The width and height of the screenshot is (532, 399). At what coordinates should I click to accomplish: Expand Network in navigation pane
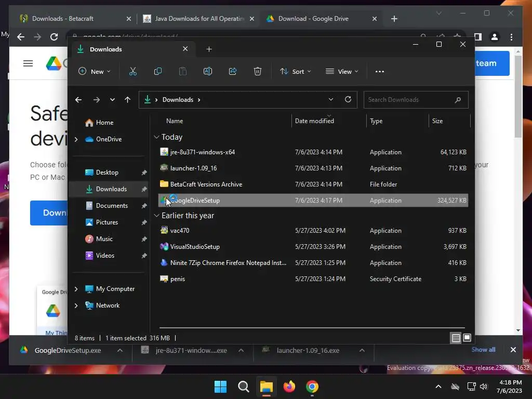76,305
